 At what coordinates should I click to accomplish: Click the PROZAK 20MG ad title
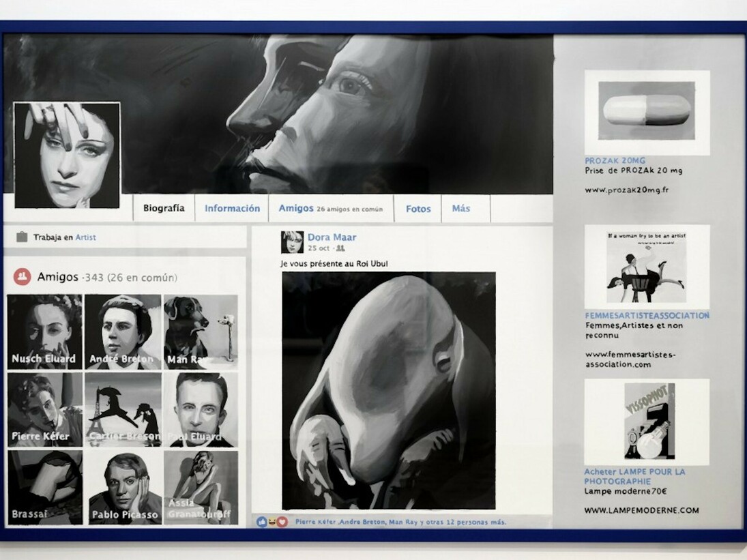tap(615, 160)
